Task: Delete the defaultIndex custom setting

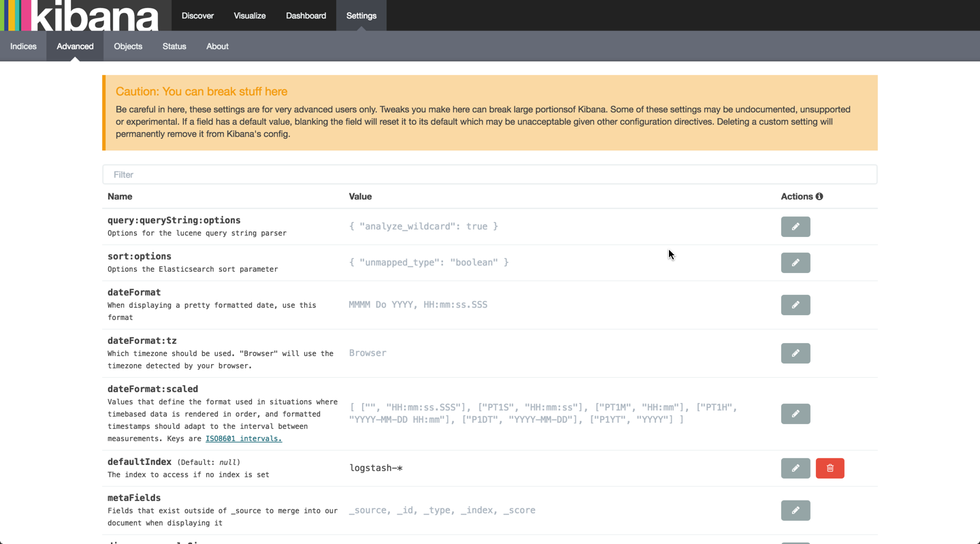Action: pyautogui.click(x=830, y=468)
